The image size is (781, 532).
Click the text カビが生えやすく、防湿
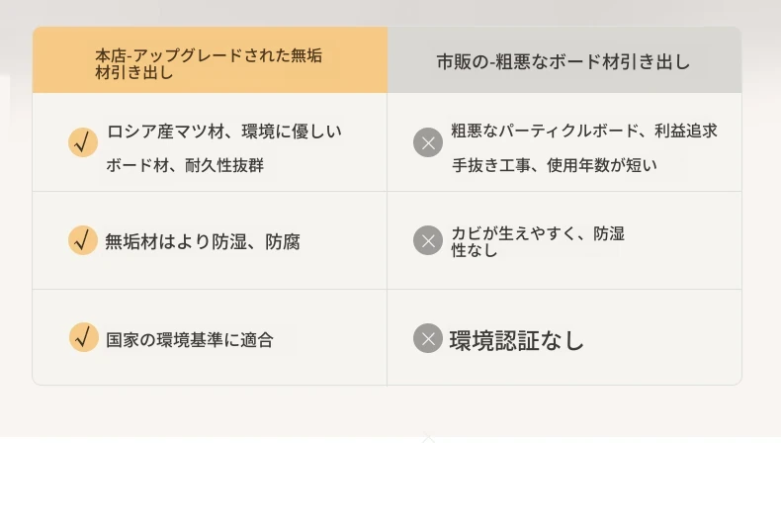(x=538, y=233)
